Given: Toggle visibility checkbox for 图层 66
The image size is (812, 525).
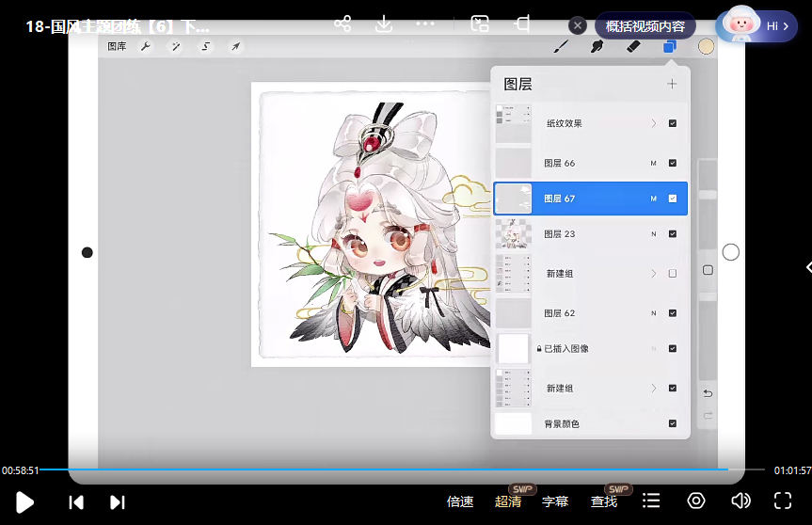Looking at the screenshot, I should point(673,163).
